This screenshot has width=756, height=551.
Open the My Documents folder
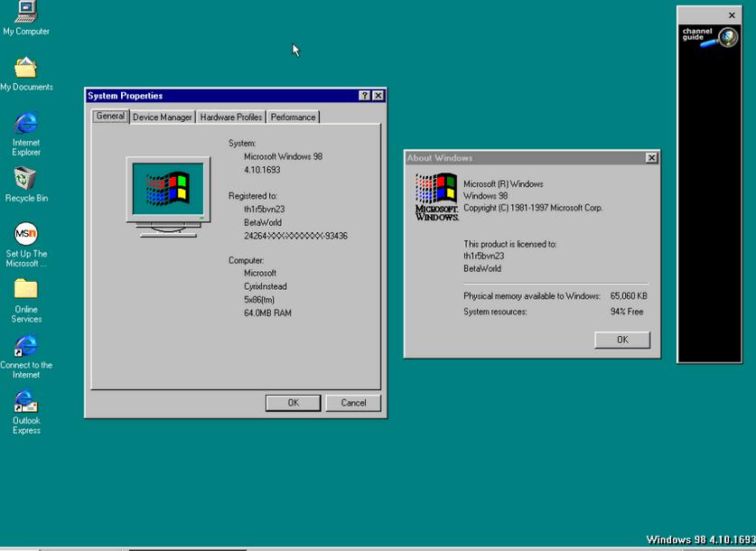25,68
